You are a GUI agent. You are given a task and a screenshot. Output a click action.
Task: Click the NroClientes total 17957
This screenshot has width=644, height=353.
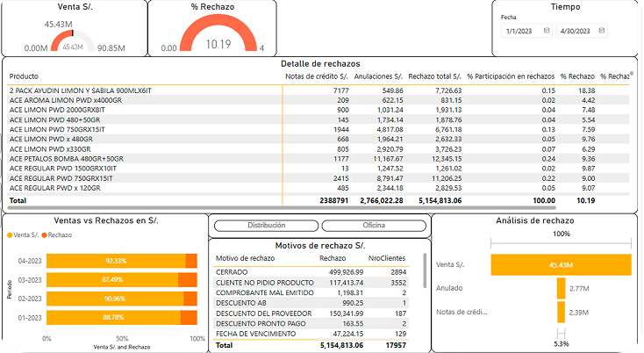396,345
